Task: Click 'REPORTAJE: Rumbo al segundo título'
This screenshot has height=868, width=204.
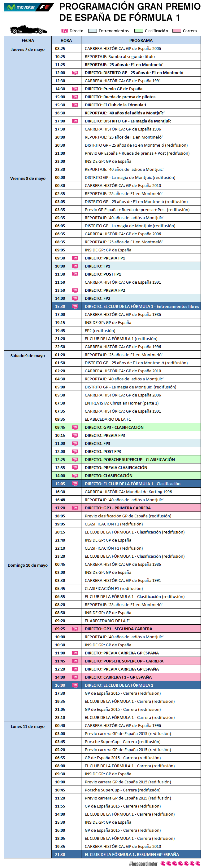Action: tap(120, 57)
